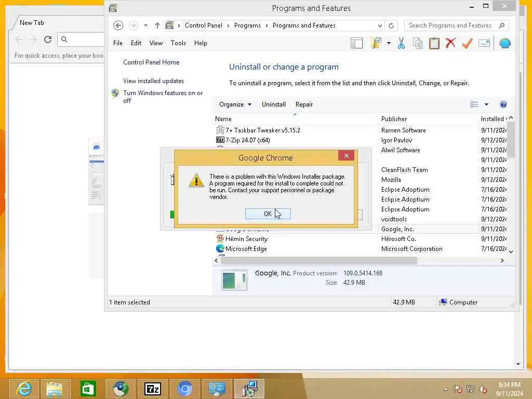Select Microsoft Edge program row
Image resolution: width=532 pixels, height=399 pixels.
[361, 249]
